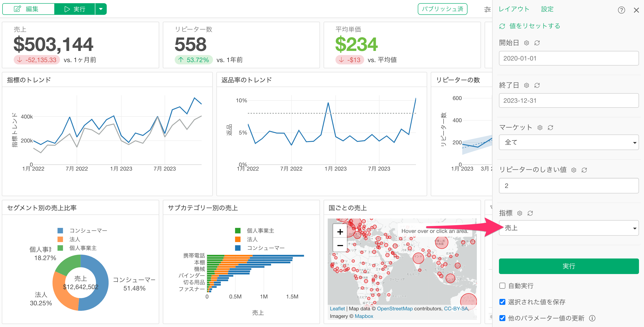The height and width of the screenshot is (327, 644).
Task: Click the リピーターのしきい値 input field
Action: pos(569,185)
